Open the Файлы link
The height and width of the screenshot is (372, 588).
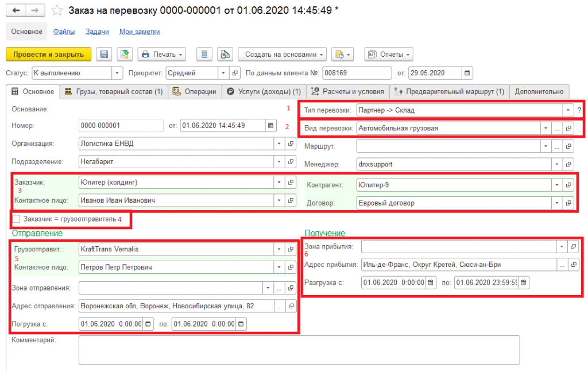click(64, 32)
